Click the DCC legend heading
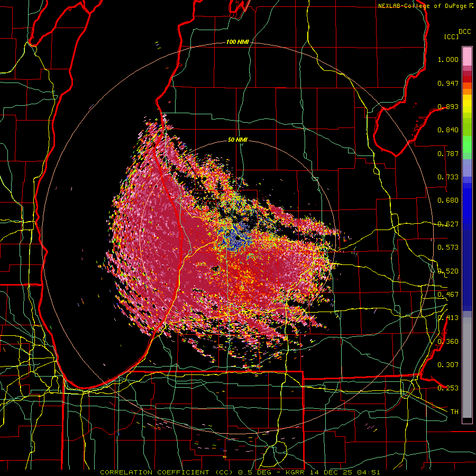This screenshot has height=476, width=476. click(x=464, y=32)
